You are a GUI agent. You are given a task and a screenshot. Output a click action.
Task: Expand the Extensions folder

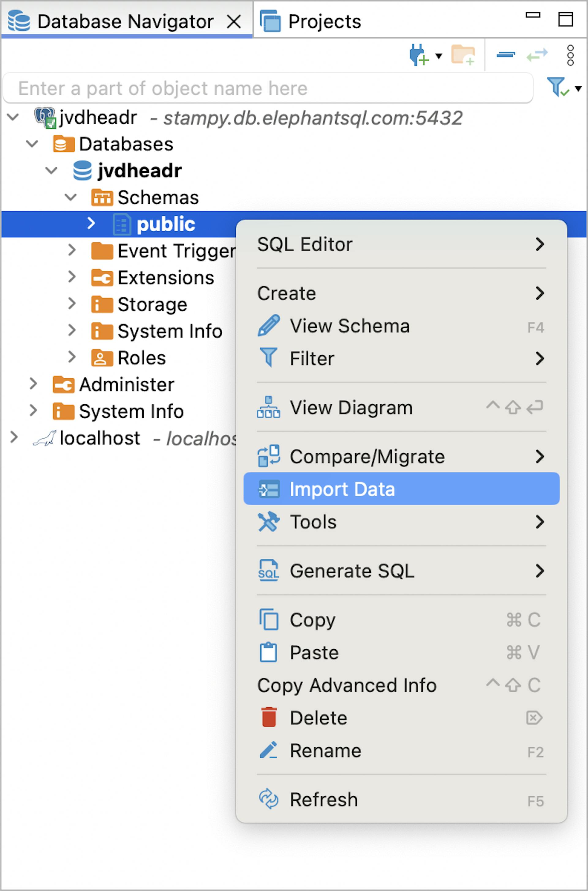pyautogui.click(x=72, y=277)
